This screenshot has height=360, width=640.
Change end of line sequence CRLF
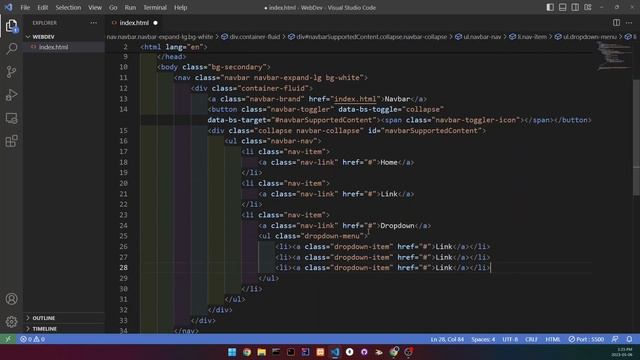point(531,339)
